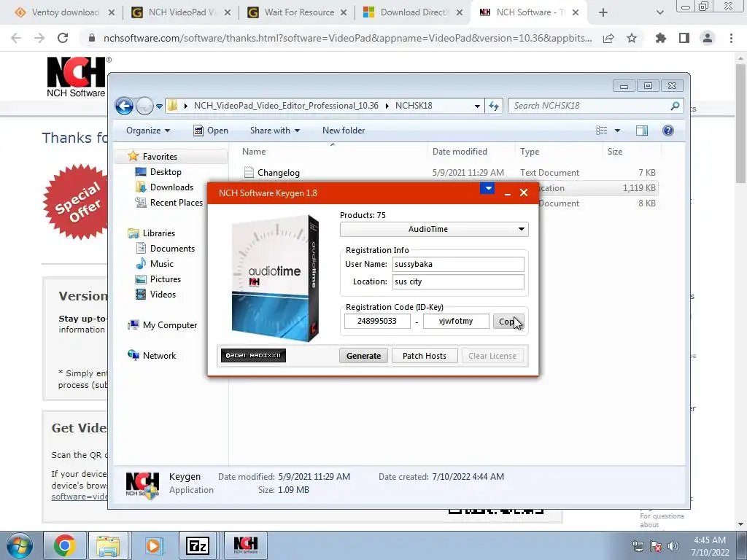Select the Changelog file
This screenshot has width=747, height=560.
(x=278, y=172)
